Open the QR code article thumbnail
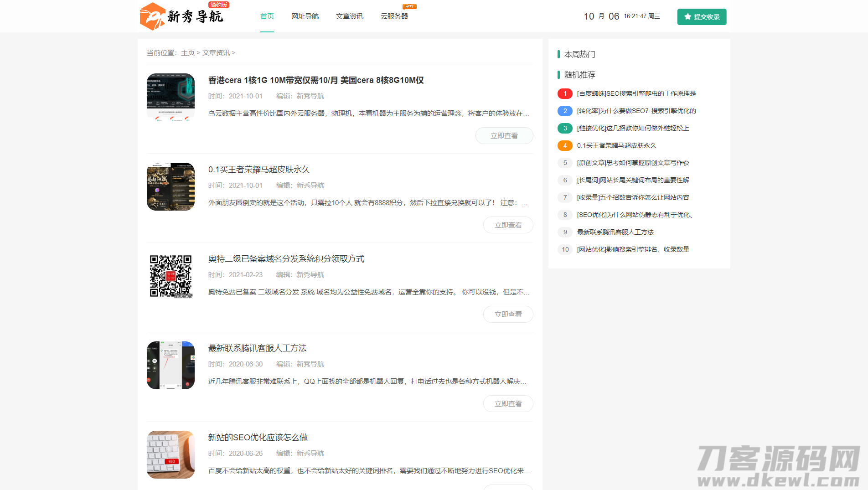Screen dimensions: 868x490 (x=170, y=276)
